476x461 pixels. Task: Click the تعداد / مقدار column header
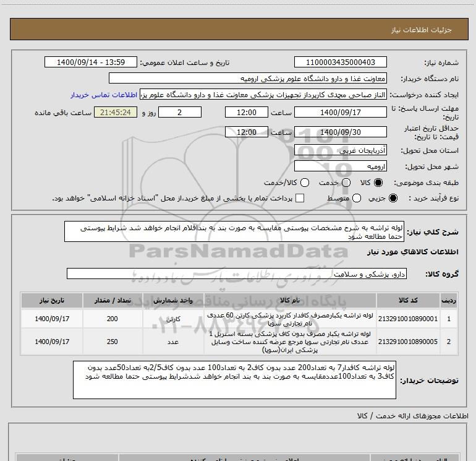tap(113, 300)
